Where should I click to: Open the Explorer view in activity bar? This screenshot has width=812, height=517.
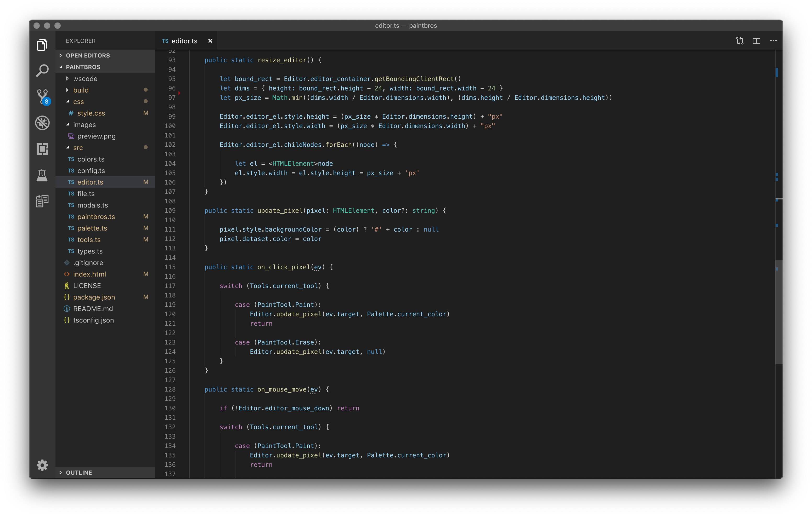42,44
